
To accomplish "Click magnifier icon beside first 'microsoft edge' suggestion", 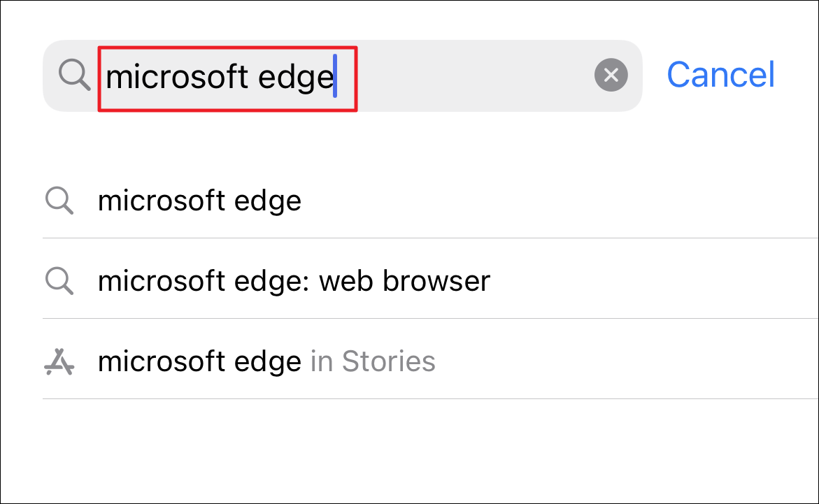I will (x=59, y=201).
